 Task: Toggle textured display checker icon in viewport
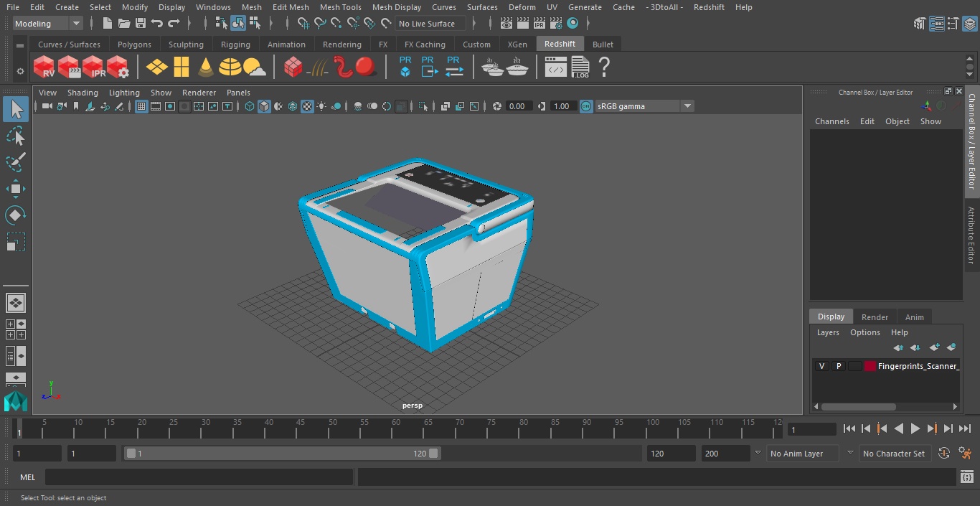point(307,106)
